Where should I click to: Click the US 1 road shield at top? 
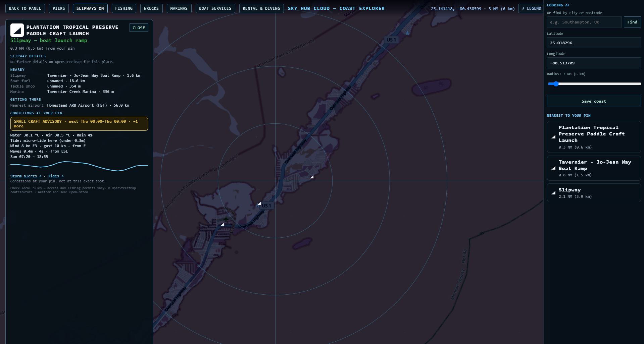(x=391, y=40)
